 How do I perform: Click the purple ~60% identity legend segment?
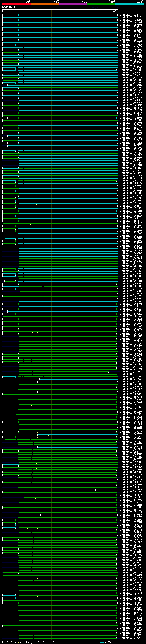click(73, 4)
